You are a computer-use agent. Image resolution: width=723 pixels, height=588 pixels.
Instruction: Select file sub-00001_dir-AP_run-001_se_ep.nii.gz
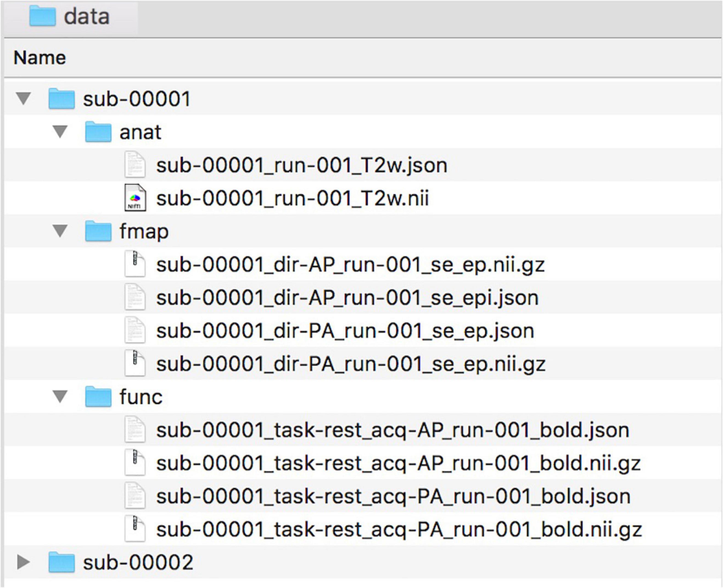350,265
